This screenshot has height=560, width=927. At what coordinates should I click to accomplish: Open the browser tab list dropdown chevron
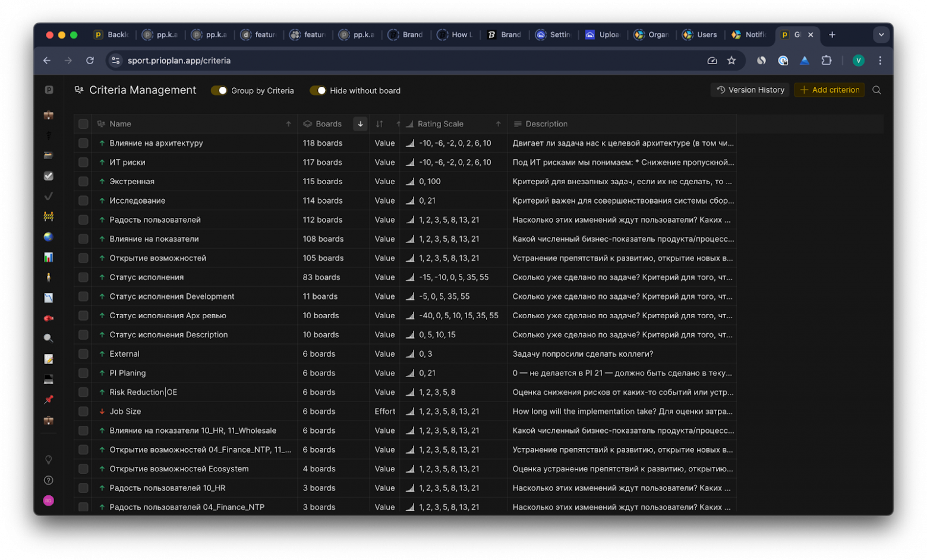(881, 34)
